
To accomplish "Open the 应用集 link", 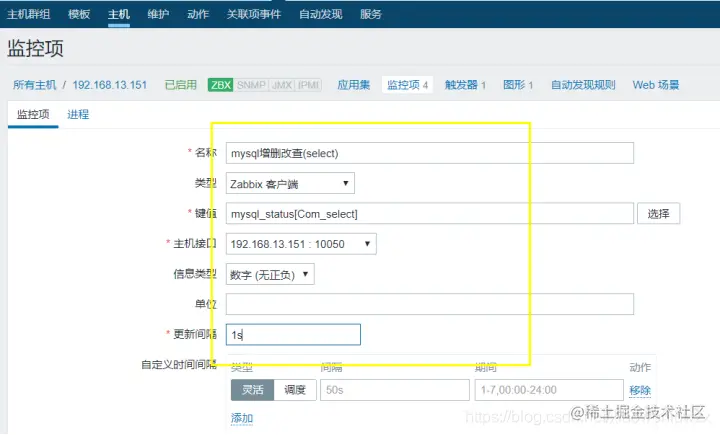I will click(354, 85).
